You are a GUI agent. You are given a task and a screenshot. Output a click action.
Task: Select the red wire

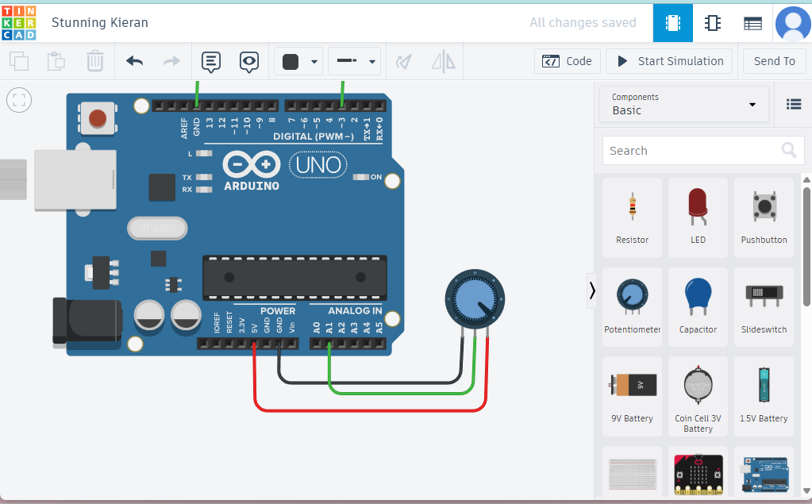(370, 411)
